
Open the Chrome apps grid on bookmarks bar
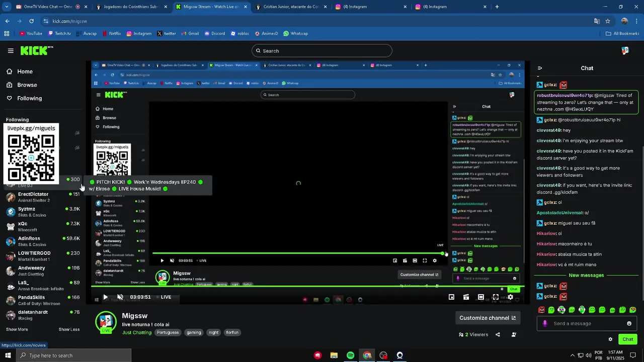[x=7, y=34]
